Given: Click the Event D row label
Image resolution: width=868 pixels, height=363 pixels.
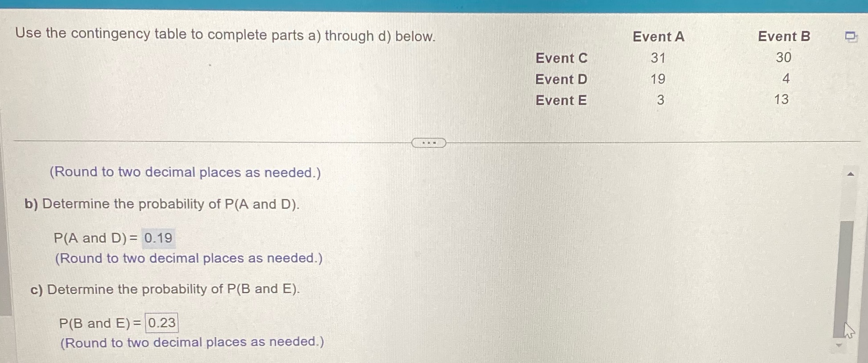Looking at the screenshot, I should point(561,80).
